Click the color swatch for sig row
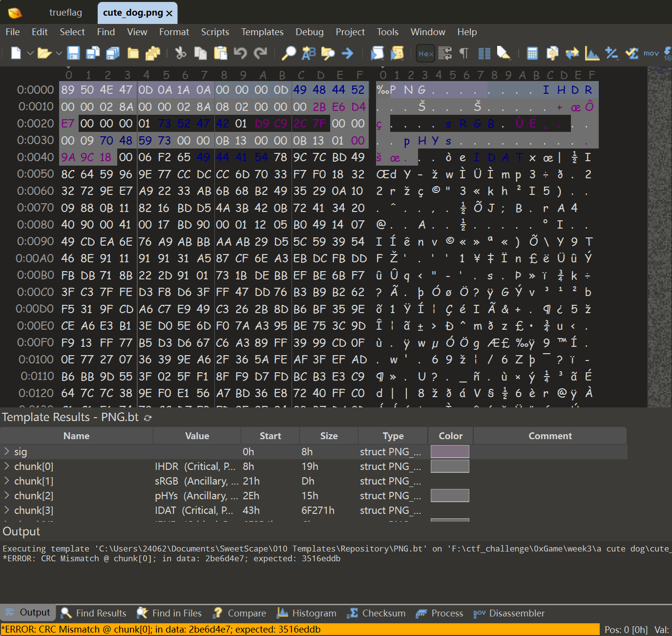 pos(449,452)
